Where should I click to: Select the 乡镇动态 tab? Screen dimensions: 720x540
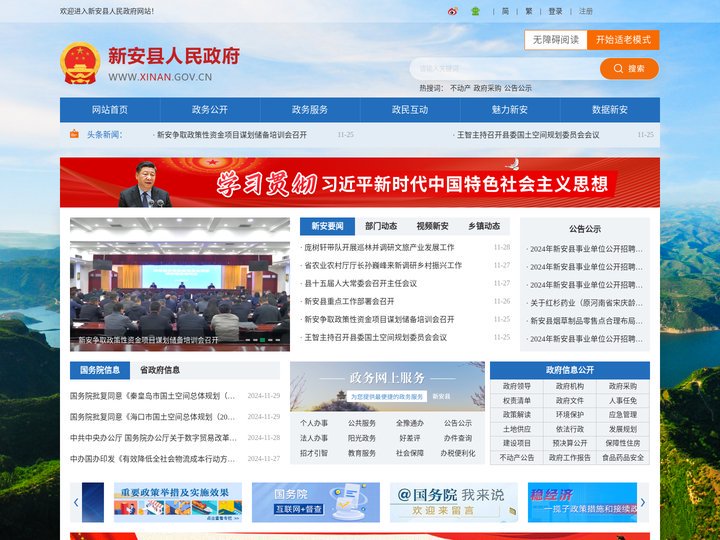(x=484, y=226)
